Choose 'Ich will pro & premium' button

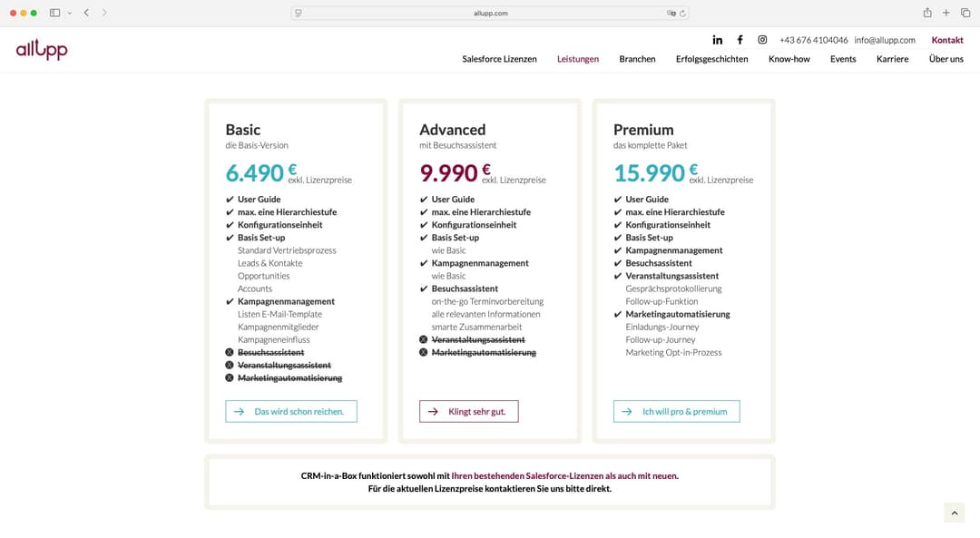point(677,411)
